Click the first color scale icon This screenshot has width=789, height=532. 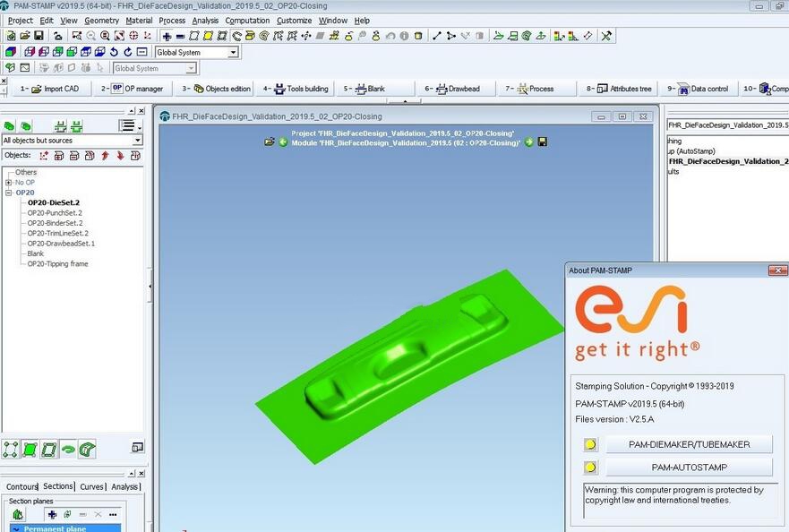pos(559,36)
